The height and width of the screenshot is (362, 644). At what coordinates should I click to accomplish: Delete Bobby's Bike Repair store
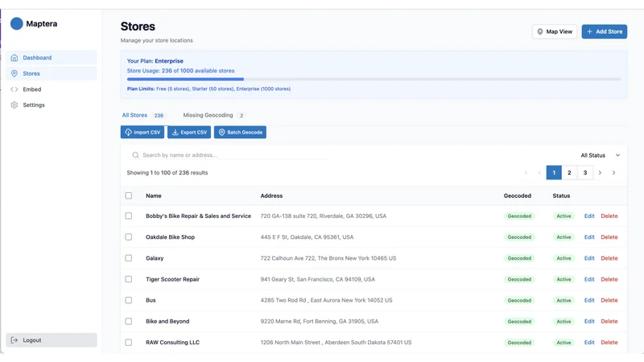click(x=609, y=216)
